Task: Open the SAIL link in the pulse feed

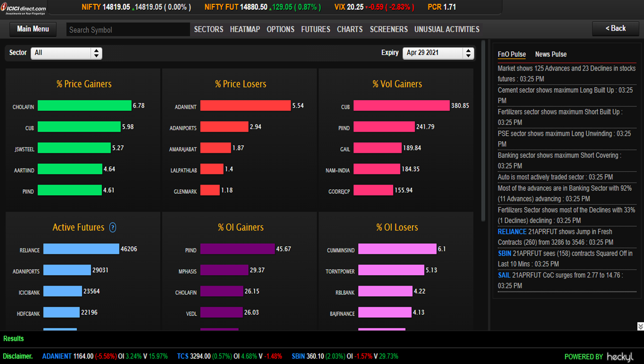Action: pyautogui.click(x=504, y=275)
